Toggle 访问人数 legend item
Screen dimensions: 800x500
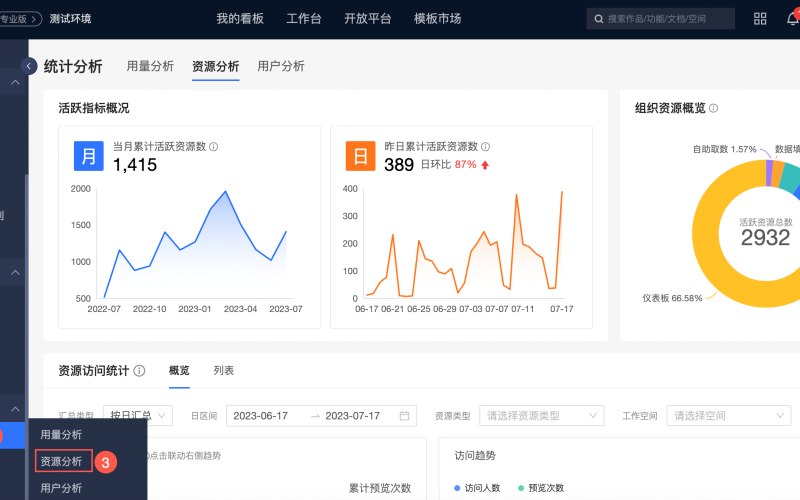coord(477,488)
